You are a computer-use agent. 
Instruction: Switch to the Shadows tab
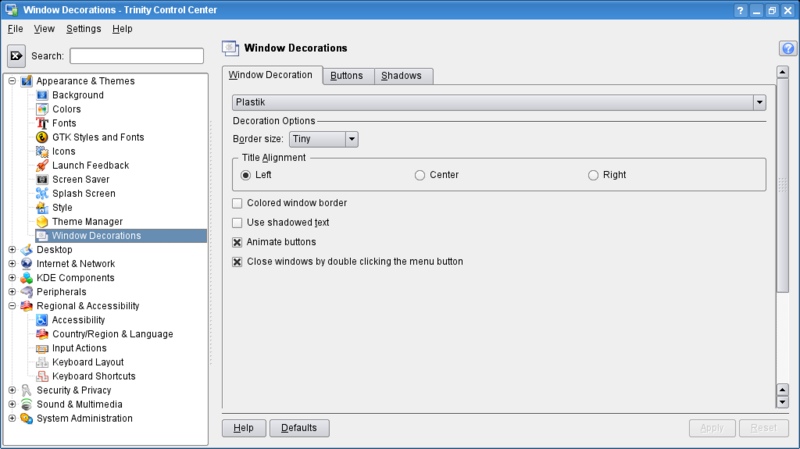[x=402, y=76]
